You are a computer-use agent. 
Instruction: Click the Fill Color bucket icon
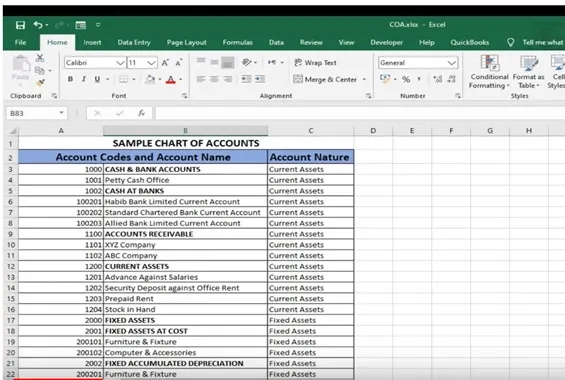(150, 79)
